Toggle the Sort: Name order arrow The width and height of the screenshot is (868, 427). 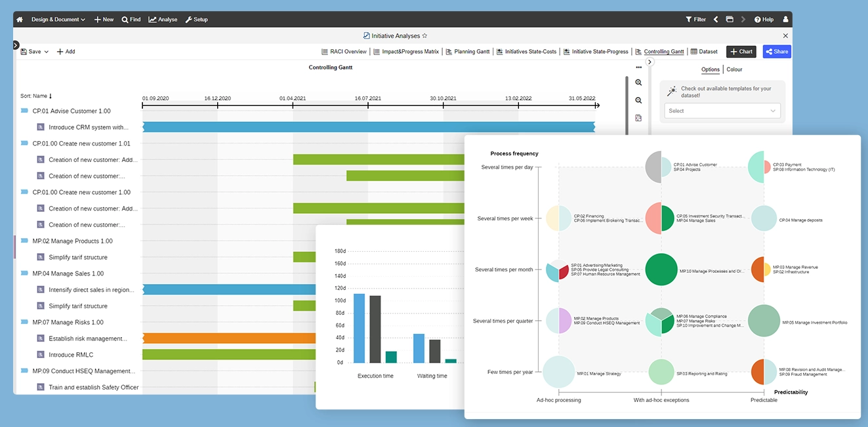pyautogui.click(x=51, y=96)
